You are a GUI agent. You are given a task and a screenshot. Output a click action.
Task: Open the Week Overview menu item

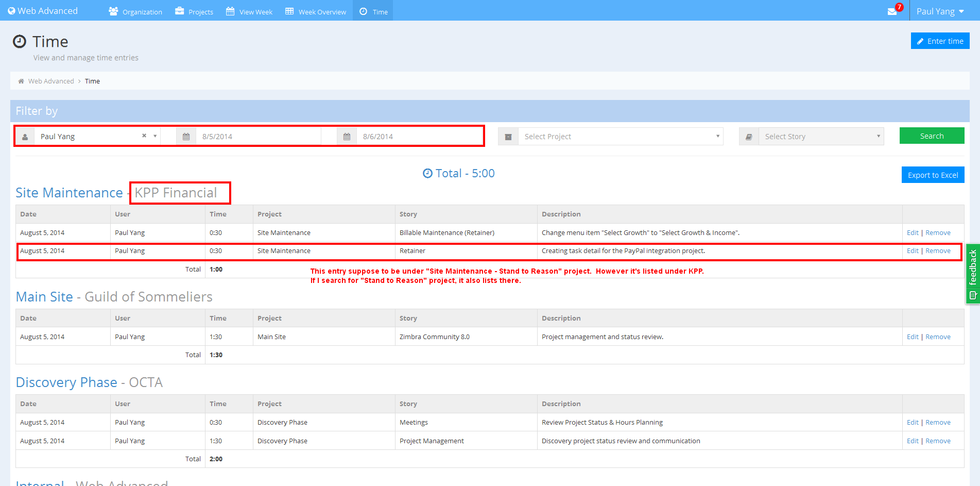(316, 11)
